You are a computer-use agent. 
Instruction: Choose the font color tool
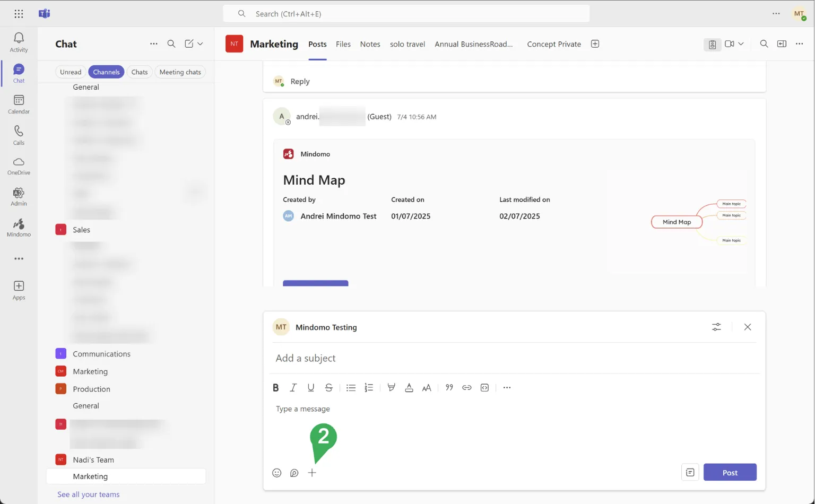pos(409,388)
